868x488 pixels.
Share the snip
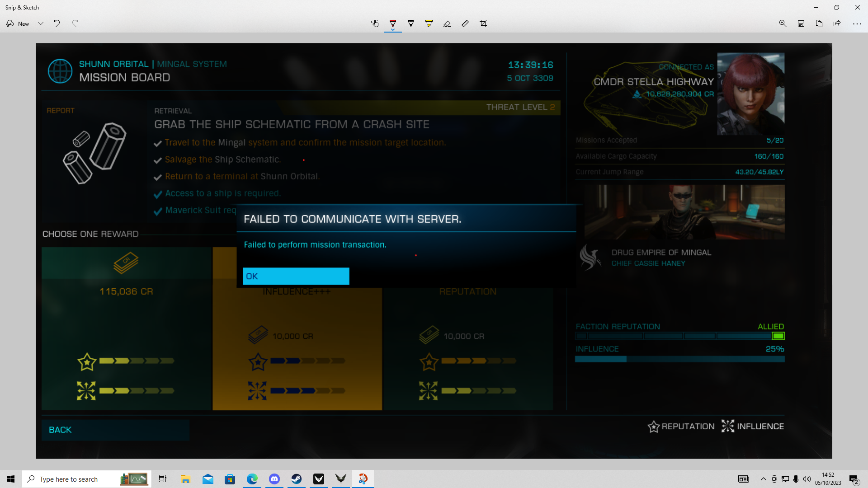point(837,23)
